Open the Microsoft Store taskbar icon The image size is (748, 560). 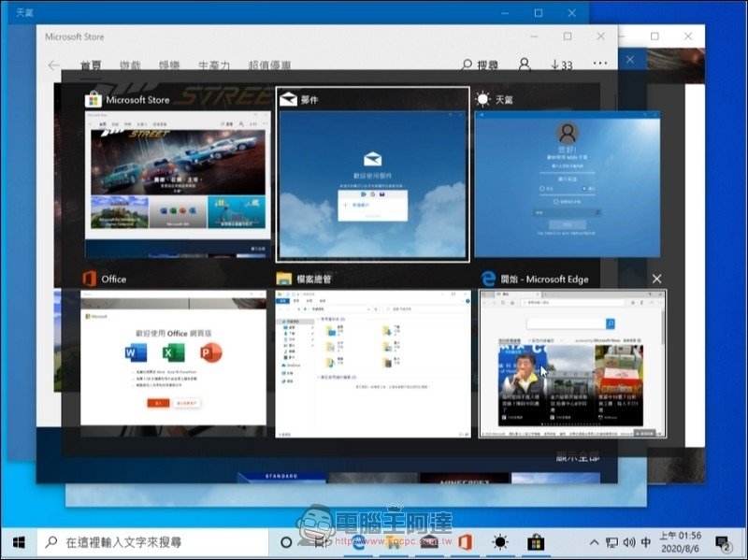pos(538,542)
